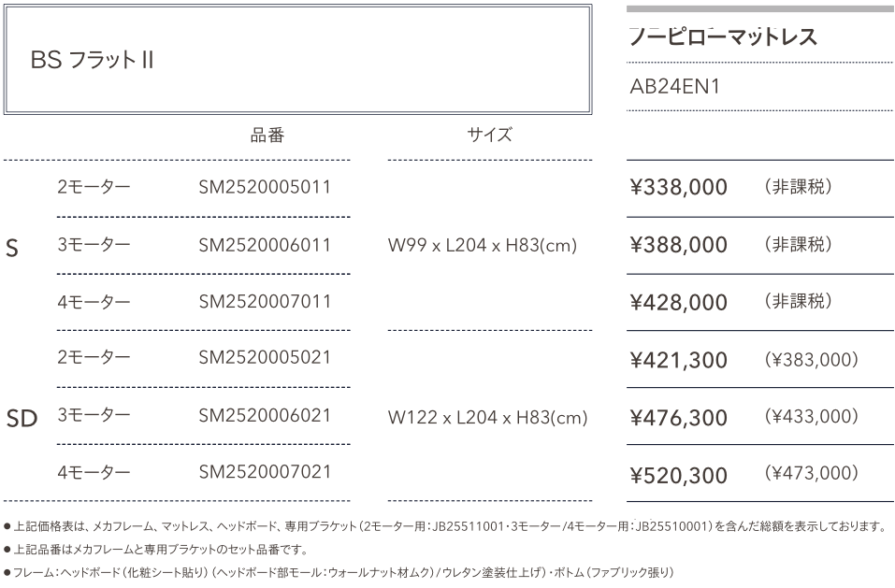Select product number SM2520007021
This screenshot has height=588, width=895.
(265, 472)
